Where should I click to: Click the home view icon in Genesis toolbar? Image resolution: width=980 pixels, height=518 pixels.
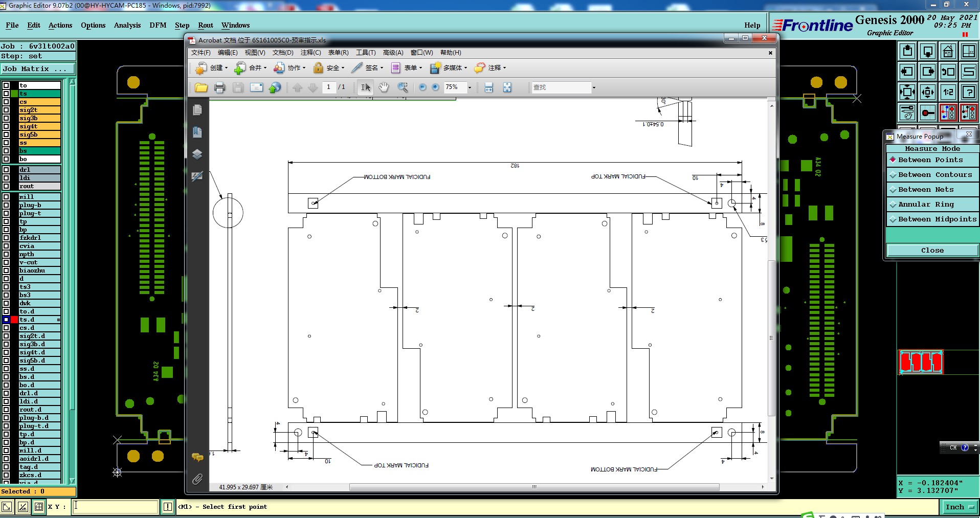click(948, 51)
